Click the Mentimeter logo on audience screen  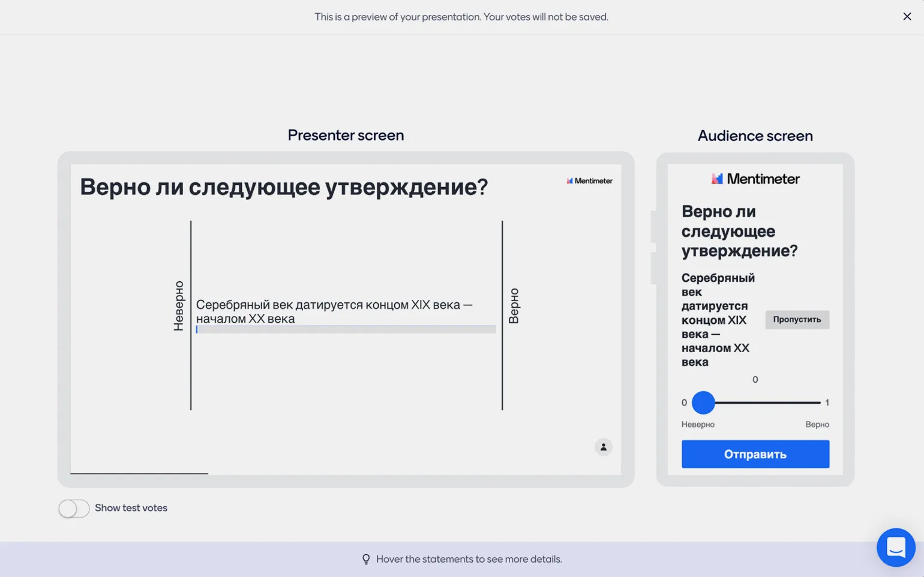coord(755,179)
